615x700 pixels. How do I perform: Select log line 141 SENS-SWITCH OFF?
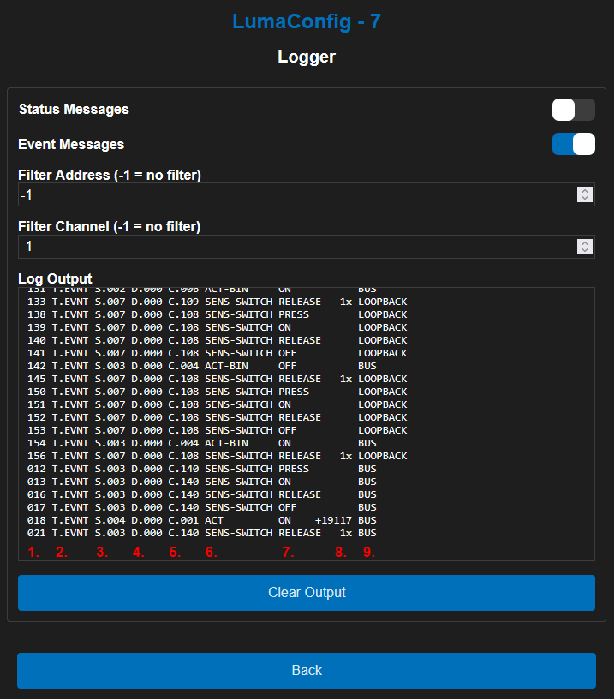pos(218,354)
